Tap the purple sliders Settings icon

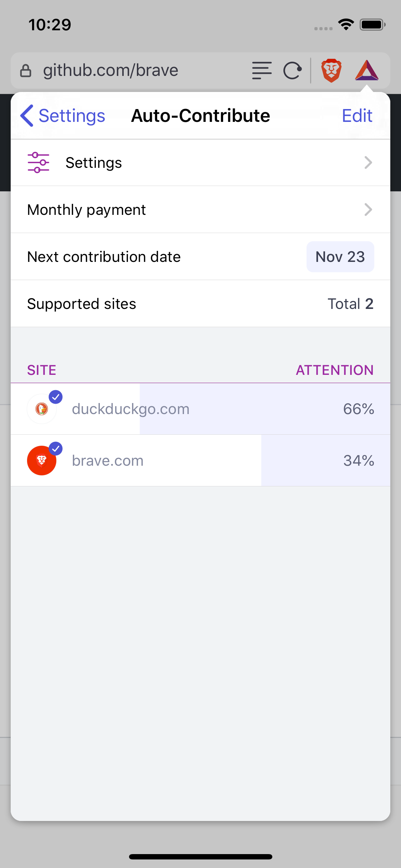tap(38, 162)
